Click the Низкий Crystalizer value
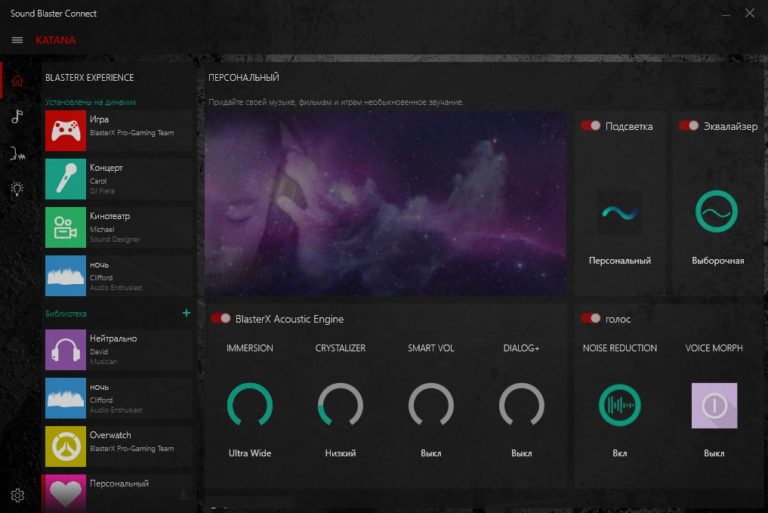 pyautogui.click(x=340, y=453)
